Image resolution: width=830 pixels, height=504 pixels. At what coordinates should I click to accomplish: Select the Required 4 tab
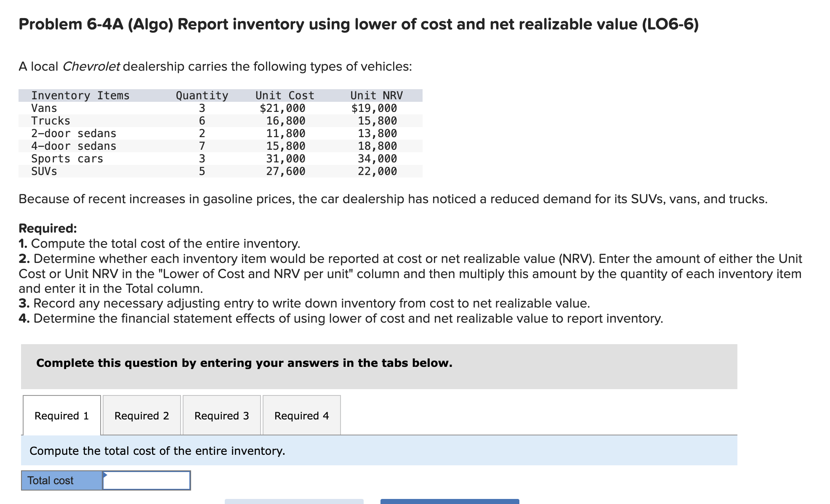301,416
